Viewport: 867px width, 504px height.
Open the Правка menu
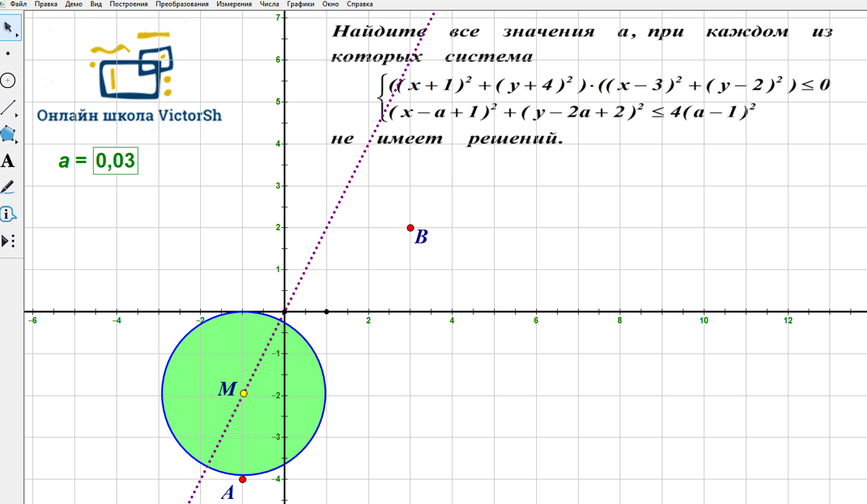46,4
